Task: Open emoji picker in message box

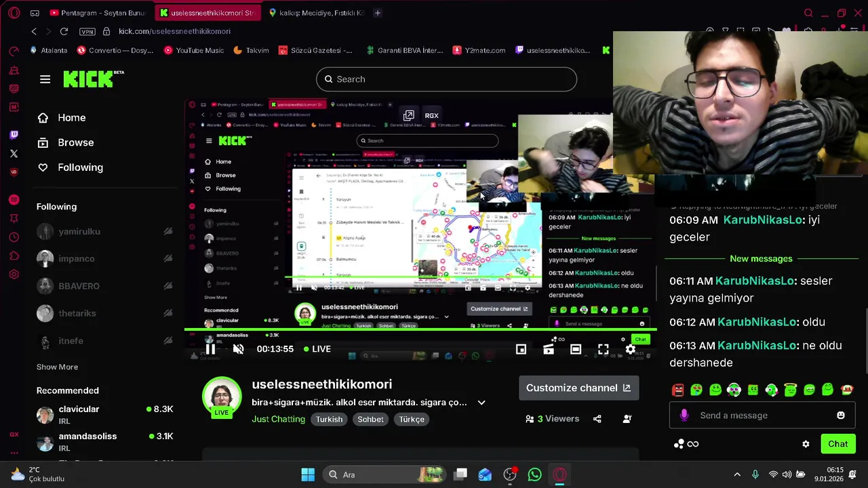Action: point(841,415)
